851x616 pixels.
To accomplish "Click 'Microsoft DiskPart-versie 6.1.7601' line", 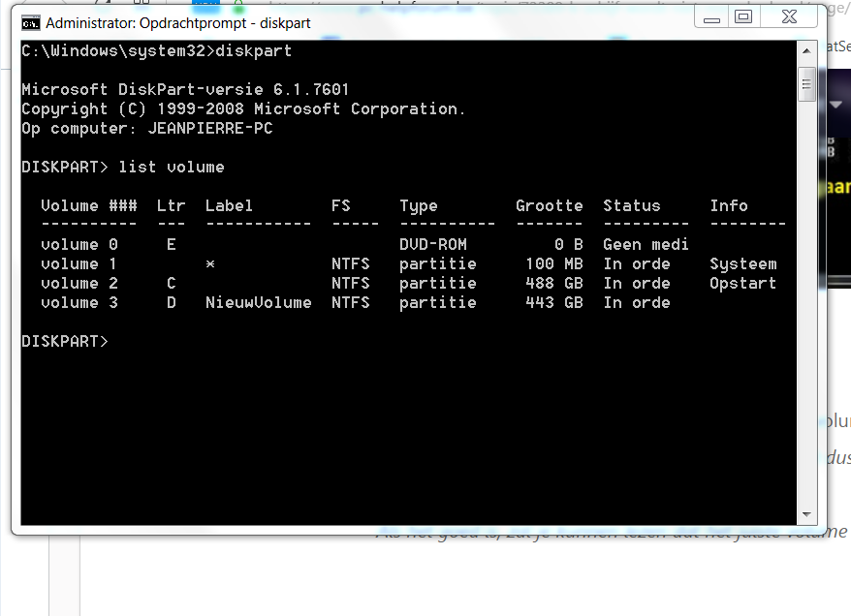I will pyautogui.click(x=186, y=89).
